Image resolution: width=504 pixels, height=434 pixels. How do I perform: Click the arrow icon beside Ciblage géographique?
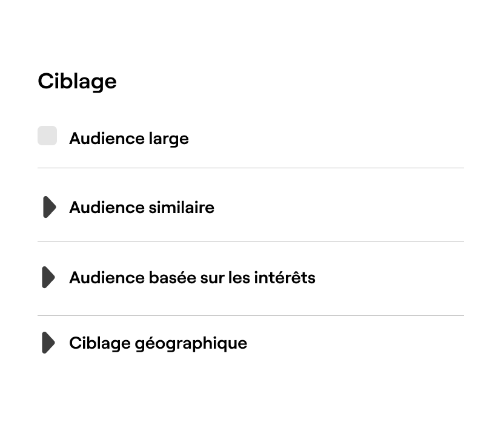tap(48, 343)
